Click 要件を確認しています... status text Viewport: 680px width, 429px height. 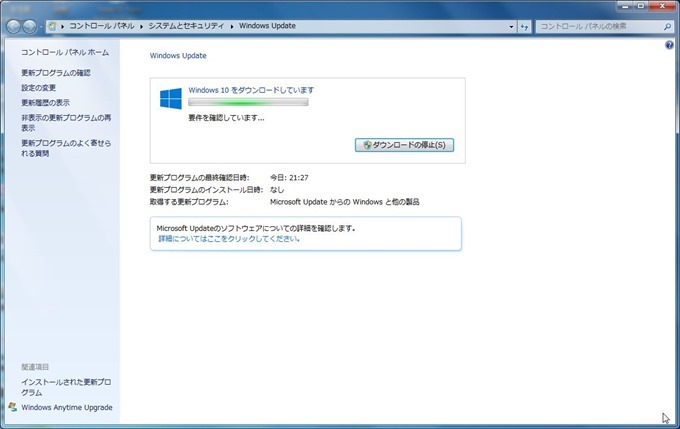(x=226, y=118)
